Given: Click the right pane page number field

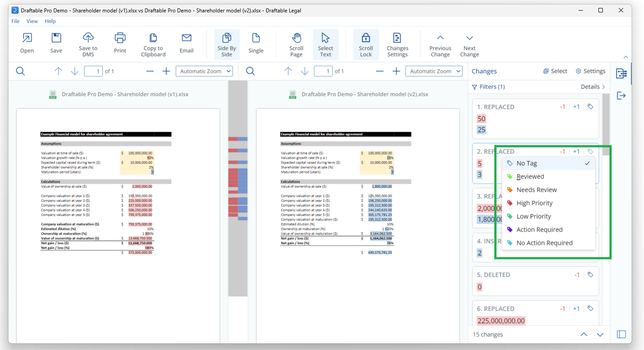Looking at the screenshot, I should [323, 71].
